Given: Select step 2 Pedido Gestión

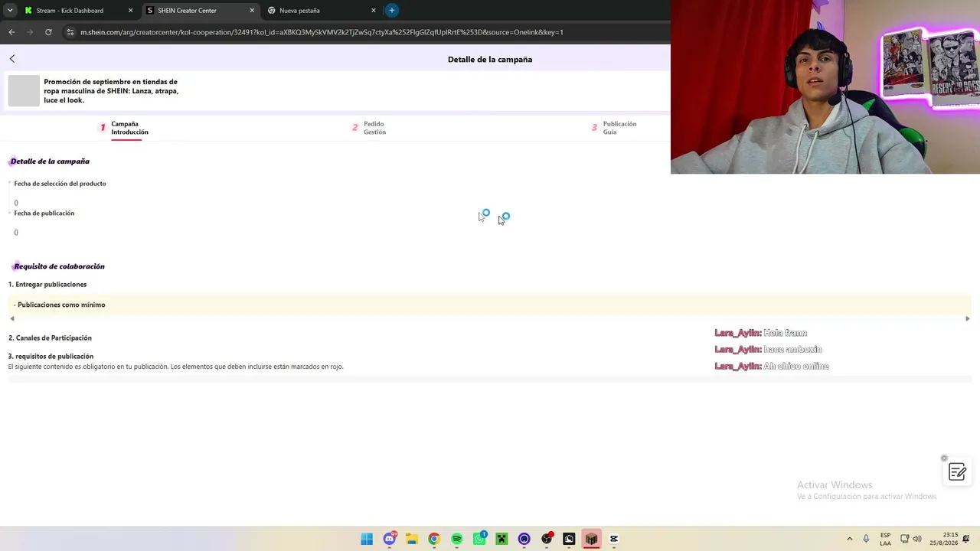Looking at the screenshot, I should pos(368,128).
